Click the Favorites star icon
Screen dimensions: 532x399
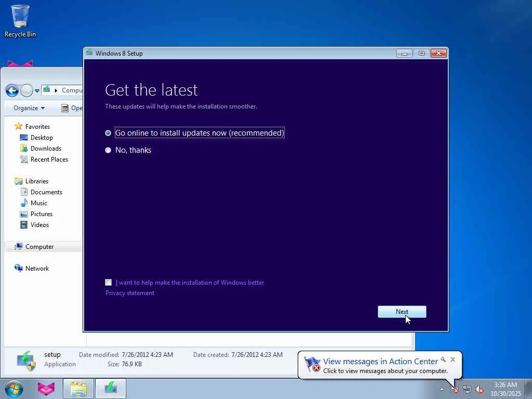[x=18, y=126]
